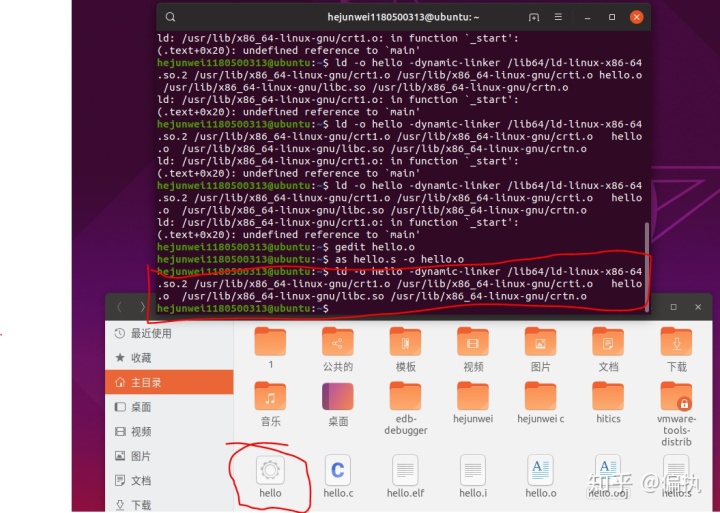Open a new terminal tab
This screenshot has width=720, height=513.
534,17
